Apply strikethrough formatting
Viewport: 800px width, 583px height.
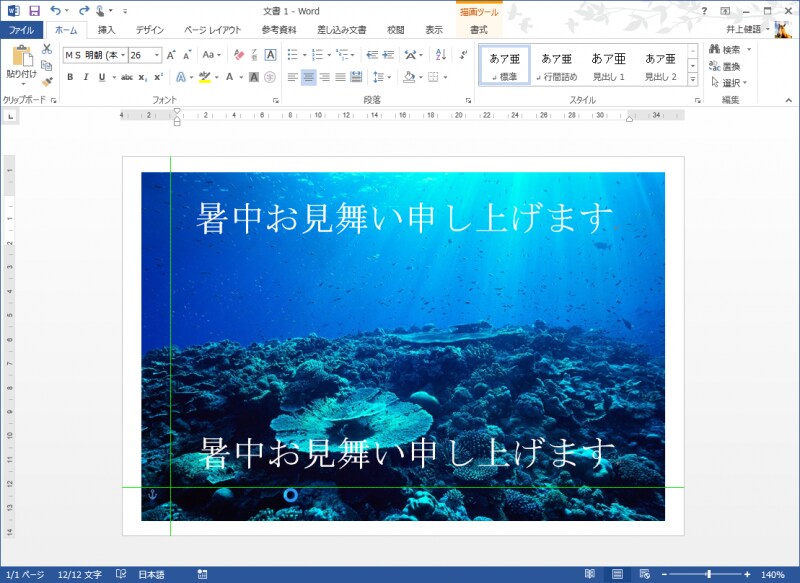127,77
